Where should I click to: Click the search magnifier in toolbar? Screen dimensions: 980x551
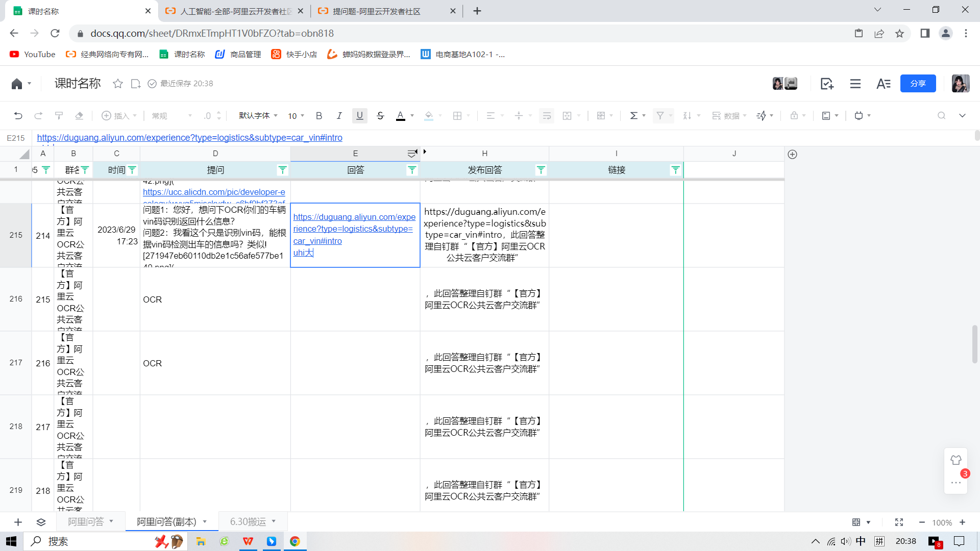(x=942, y=116)
